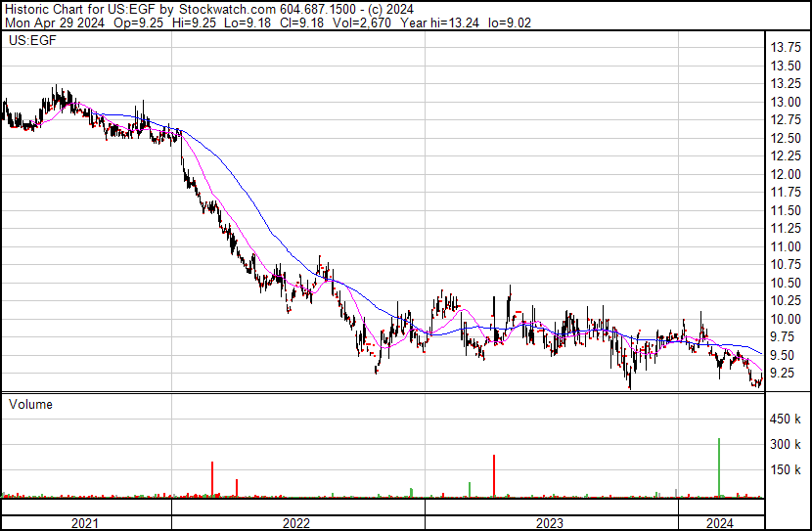The image size is (812, 531).
Task: Select the 2024 year label on time axis
Action: pyautogui.click(x=719, y=523)
